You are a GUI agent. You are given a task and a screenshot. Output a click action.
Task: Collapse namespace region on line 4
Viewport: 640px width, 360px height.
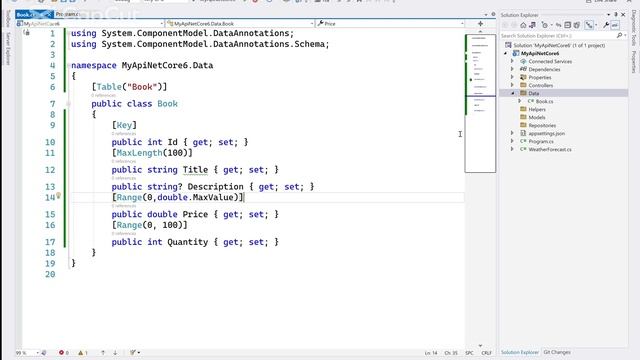[x=68, y=65]
